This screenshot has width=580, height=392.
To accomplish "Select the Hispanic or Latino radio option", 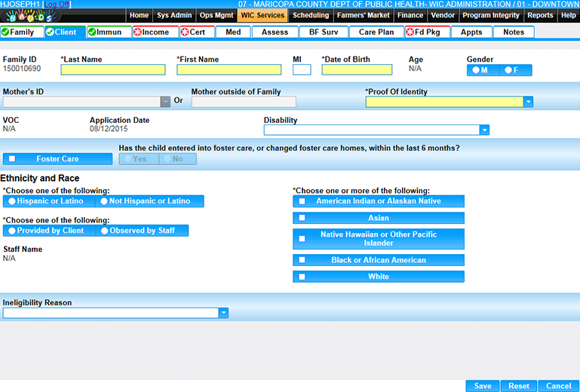I will pos(11,201).
